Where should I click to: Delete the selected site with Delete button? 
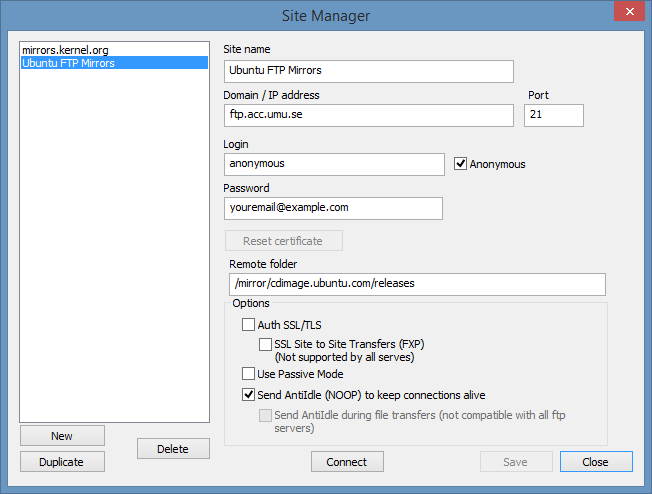173,449
